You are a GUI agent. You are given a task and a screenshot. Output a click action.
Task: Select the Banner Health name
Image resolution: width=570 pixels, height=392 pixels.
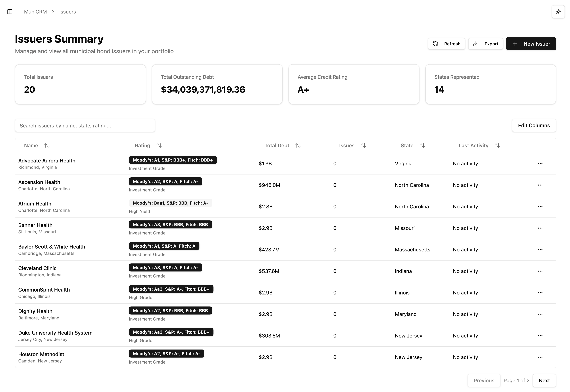point(35,225)
